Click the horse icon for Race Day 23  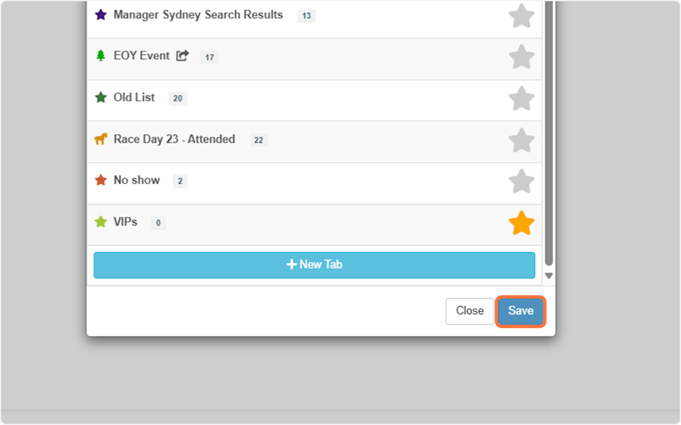point(101,139)
